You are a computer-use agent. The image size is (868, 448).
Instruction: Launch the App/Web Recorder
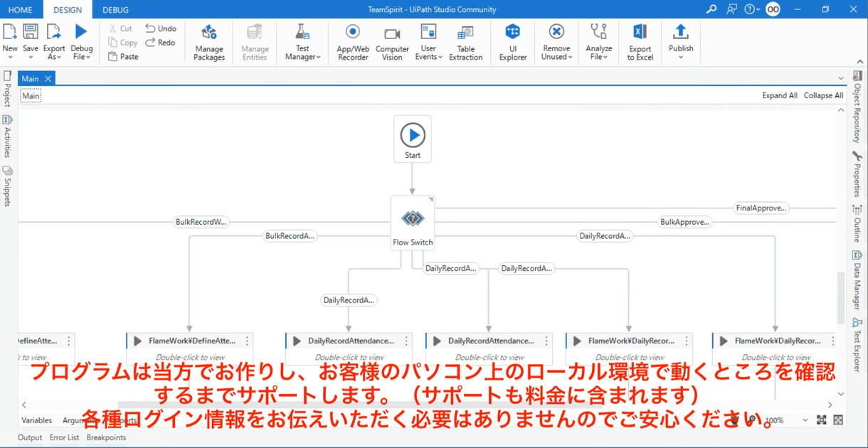[353, 42]
